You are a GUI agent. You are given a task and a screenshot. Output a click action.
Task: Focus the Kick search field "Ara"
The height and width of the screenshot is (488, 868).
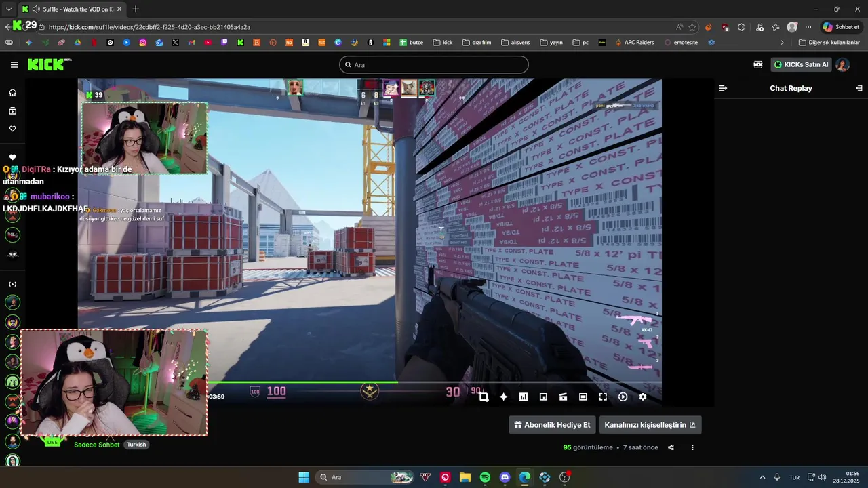(434, 65)
